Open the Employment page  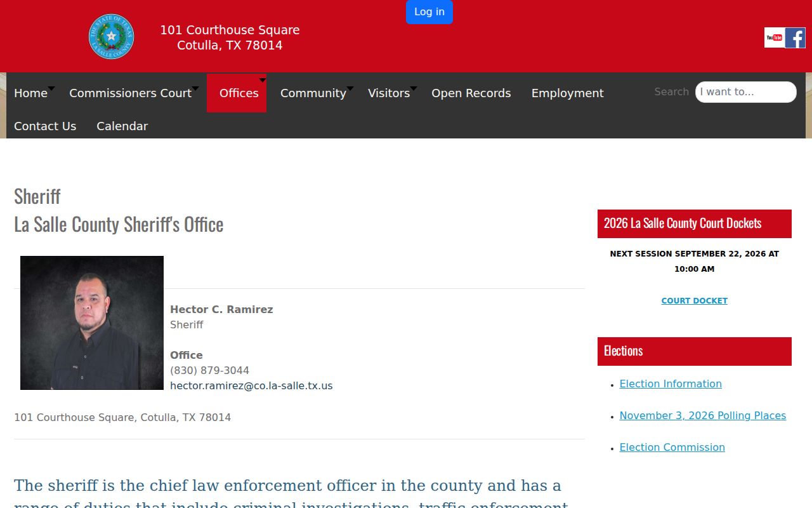coord(568,93)
